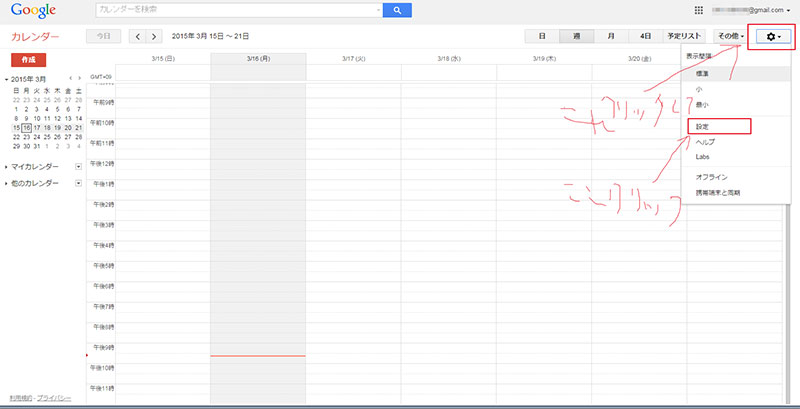
Task: Click the 午後11時 time label
Action: tap(104, 388)
